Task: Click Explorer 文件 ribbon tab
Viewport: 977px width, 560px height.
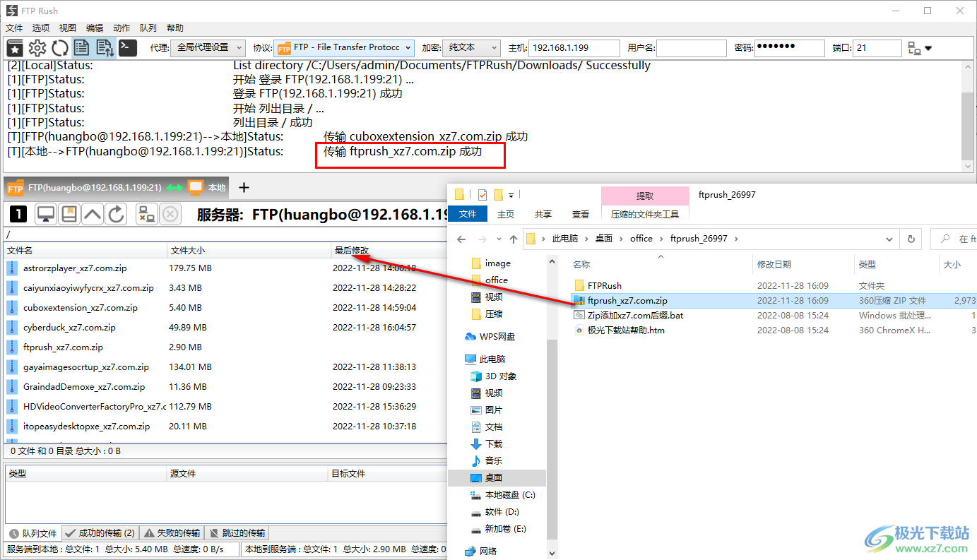Action: click(x=468, y=214)
